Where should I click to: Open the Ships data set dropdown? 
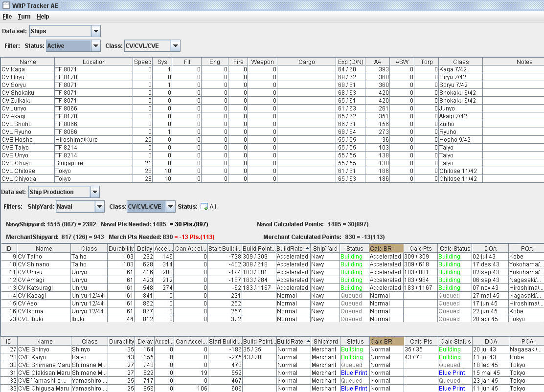95,31
